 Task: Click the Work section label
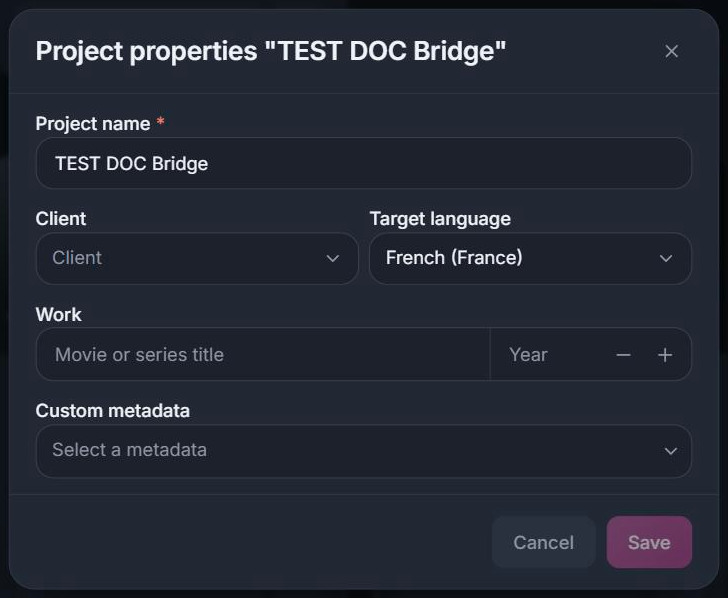click(x=58, y=314)
